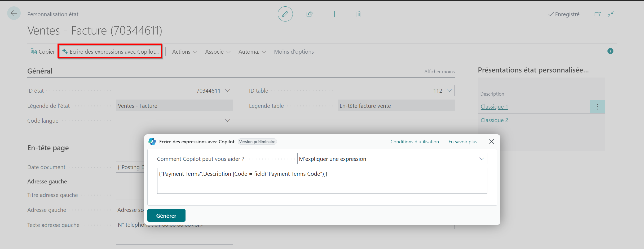Click Moins d'options
The image size is (644, 249).
(294, 52)
